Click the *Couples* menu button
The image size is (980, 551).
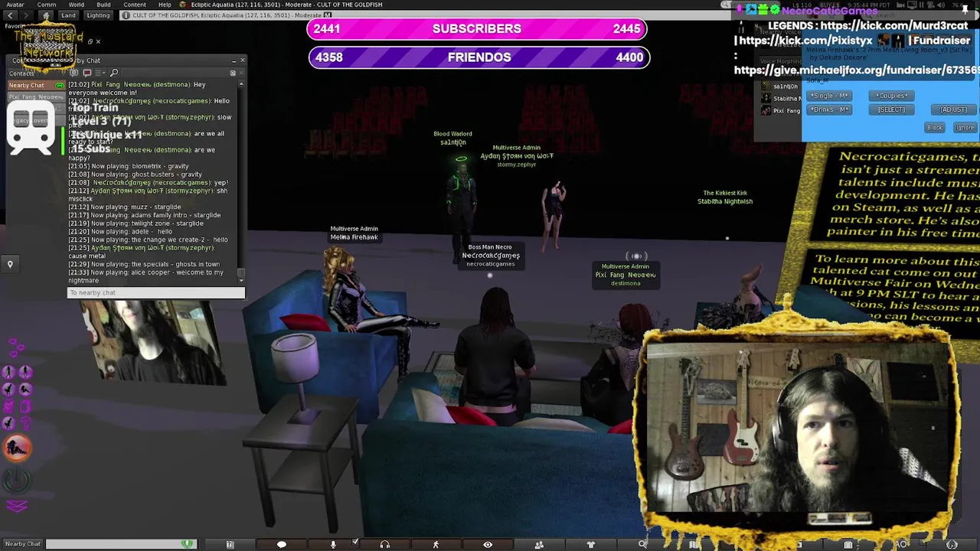(x=891, y=96)
